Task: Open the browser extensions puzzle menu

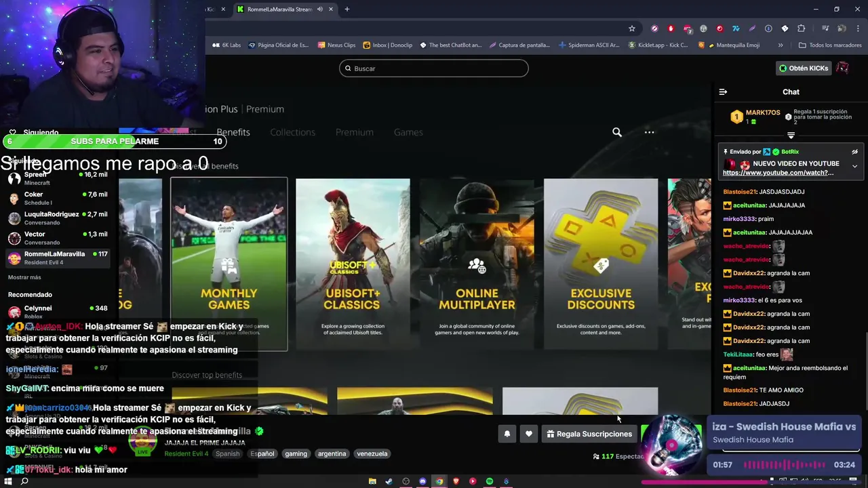Action: [x=801, y=28]
